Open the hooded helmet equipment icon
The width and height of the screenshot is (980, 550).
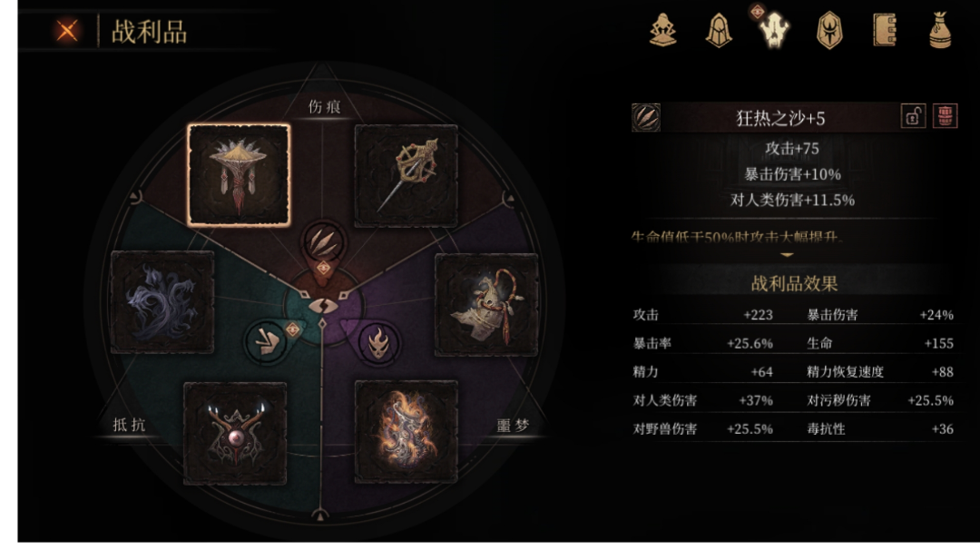tap(719, 30)
